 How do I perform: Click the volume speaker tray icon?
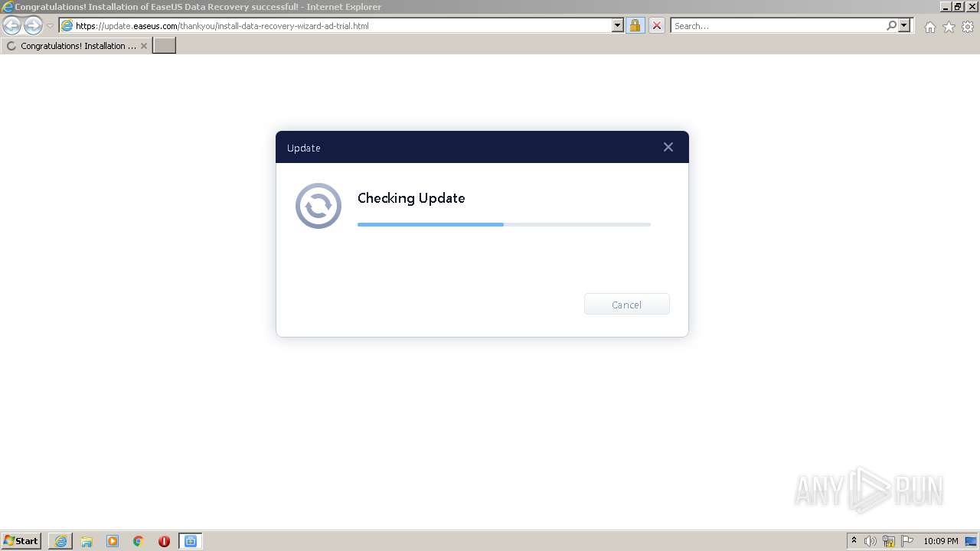(x=871, y=541)
